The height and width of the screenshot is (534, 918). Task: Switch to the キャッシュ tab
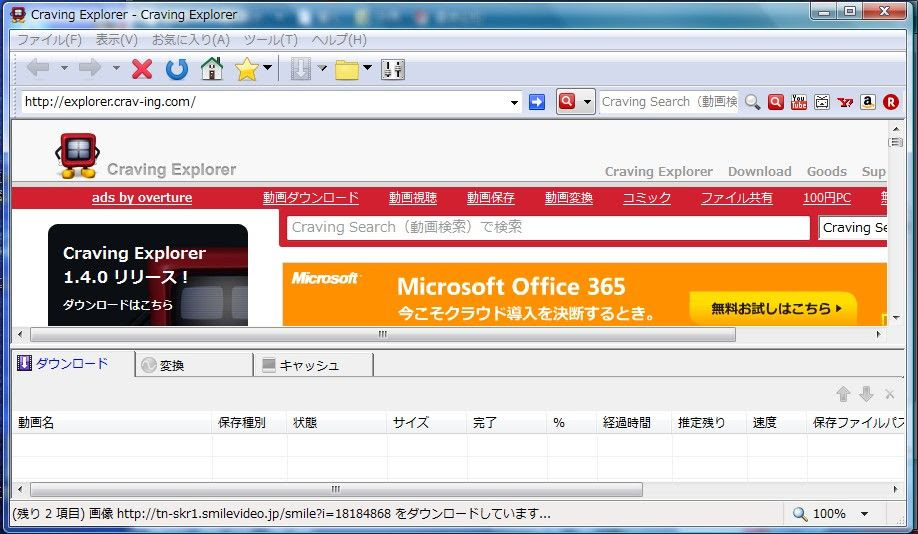pyautogui.click(x=314, y=365)
